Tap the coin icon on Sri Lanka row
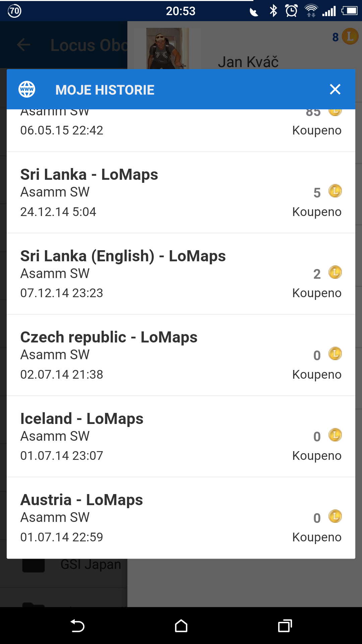The height and width of the screenshot is (644, 362). (x=335, y=191)
